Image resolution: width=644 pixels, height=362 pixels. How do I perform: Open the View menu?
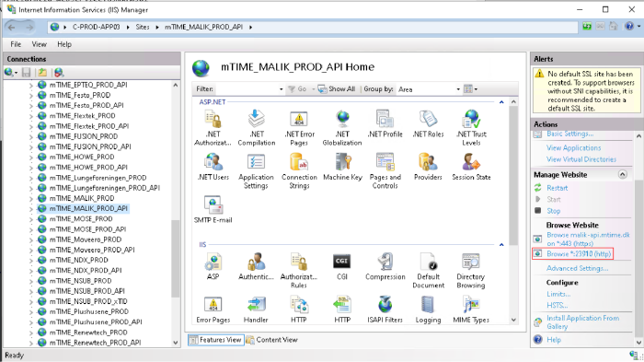pos(39,44)
